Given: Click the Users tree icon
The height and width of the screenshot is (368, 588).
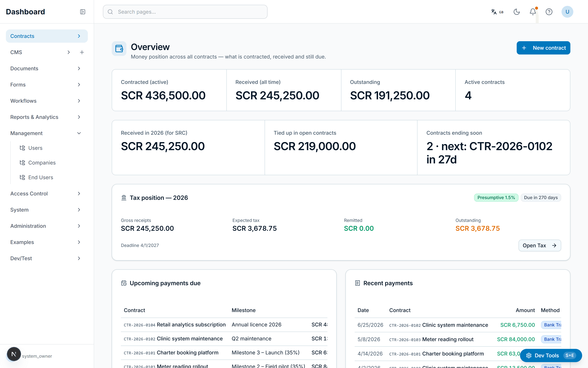Looking at the screenshot, I should point(22,148).
